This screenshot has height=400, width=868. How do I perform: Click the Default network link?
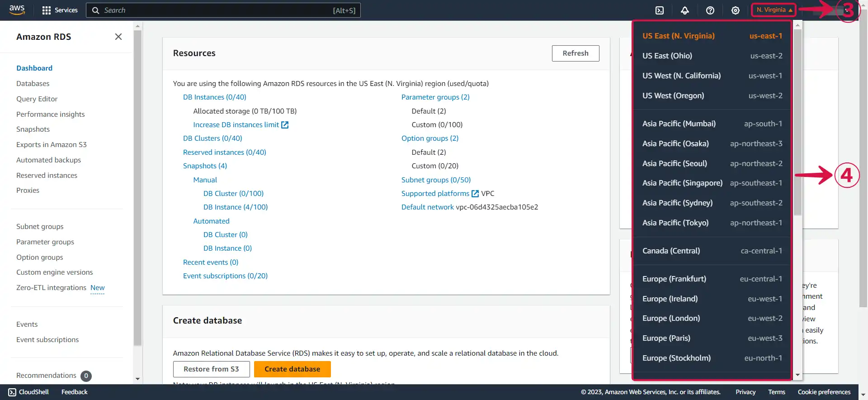pos(428,207)
